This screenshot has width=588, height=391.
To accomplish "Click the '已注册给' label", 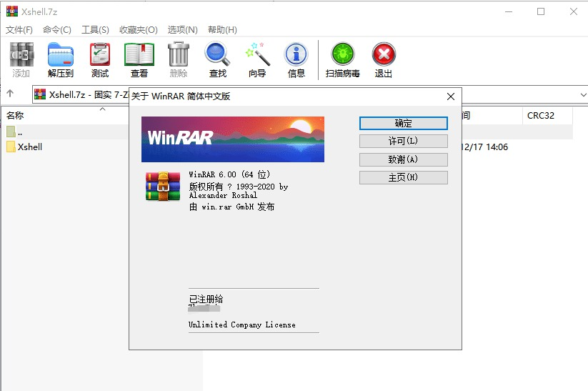I will tap(206, 299).
